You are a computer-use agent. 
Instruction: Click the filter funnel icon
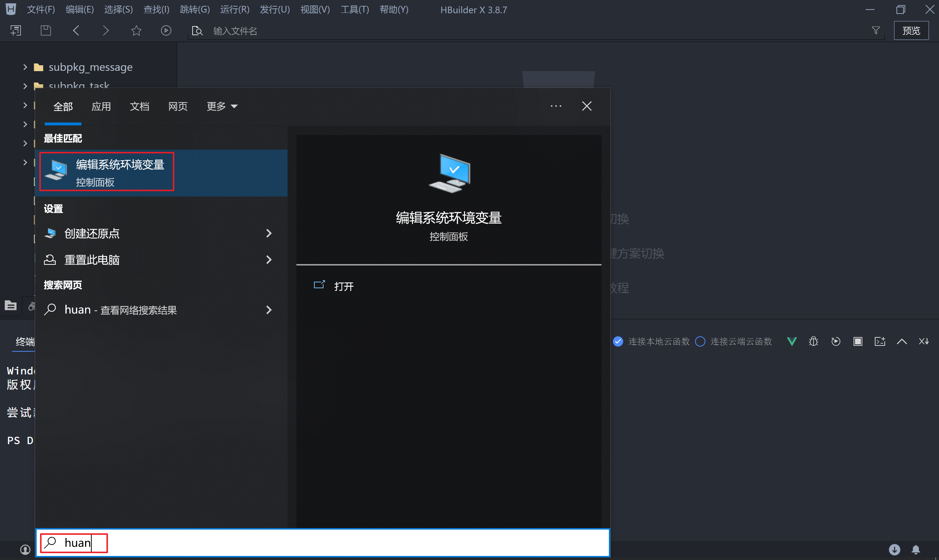coord(876,30)
